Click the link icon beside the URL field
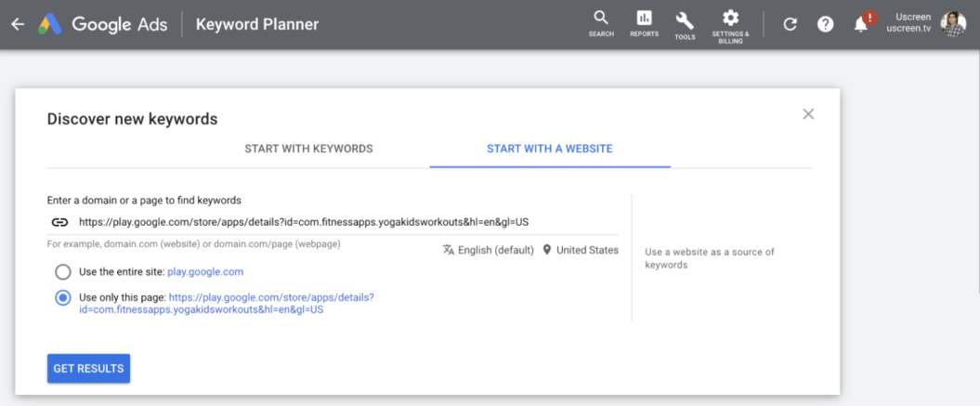Screen dimensions: 980x406 point(59,222)
